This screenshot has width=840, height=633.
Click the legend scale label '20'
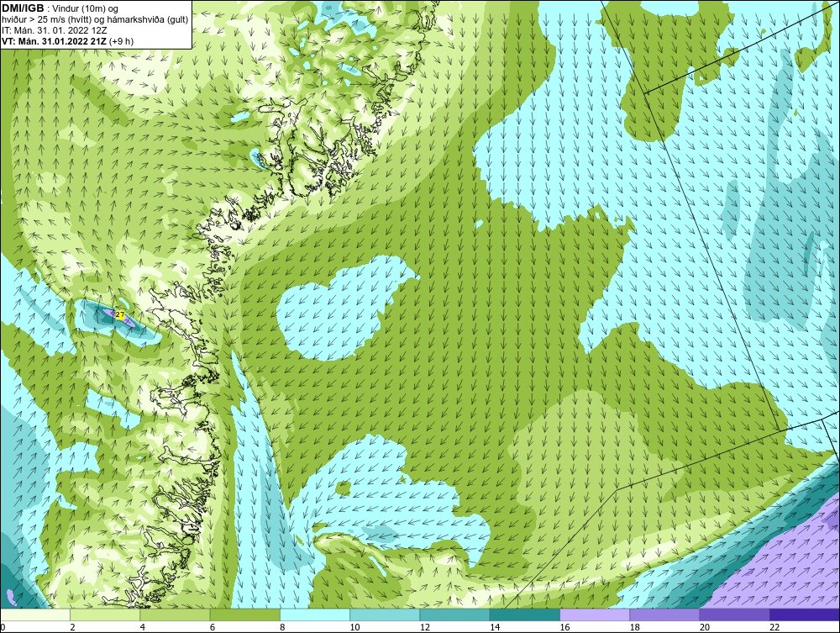(x=705, y=628)
